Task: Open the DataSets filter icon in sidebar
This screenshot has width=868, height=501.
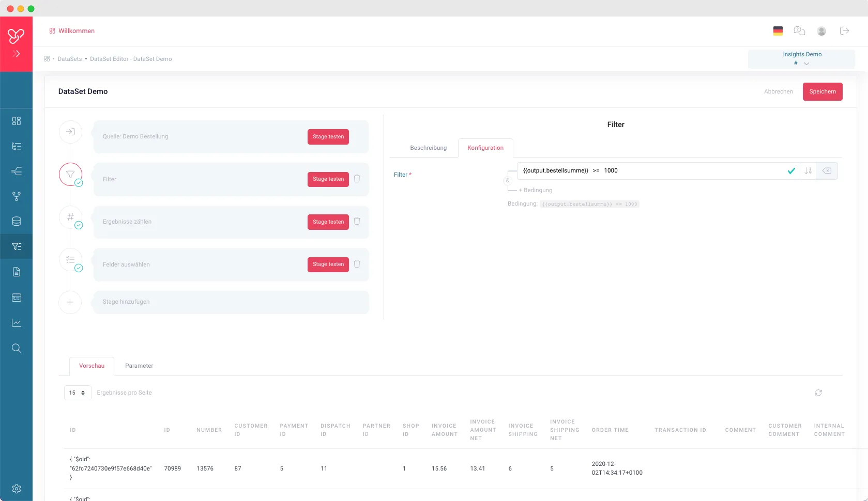Action: (17, 246)
